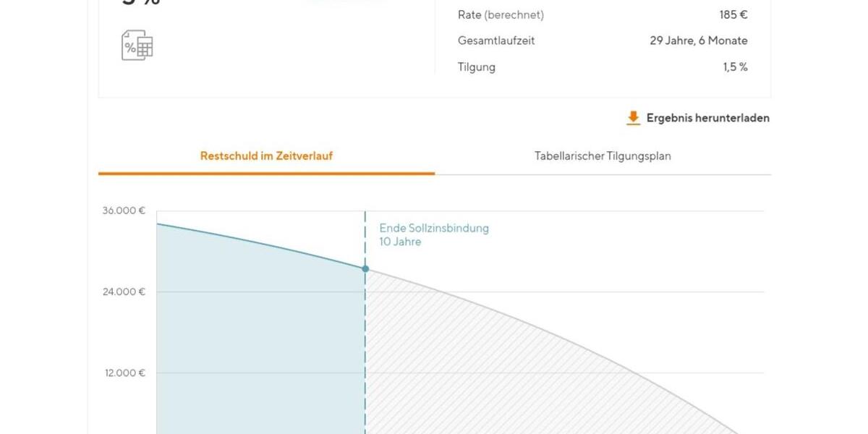Image resolution: width=868 pixels, height=434 pixels.
Task: Click the 185 € rate value
Action: click(734, 14)
